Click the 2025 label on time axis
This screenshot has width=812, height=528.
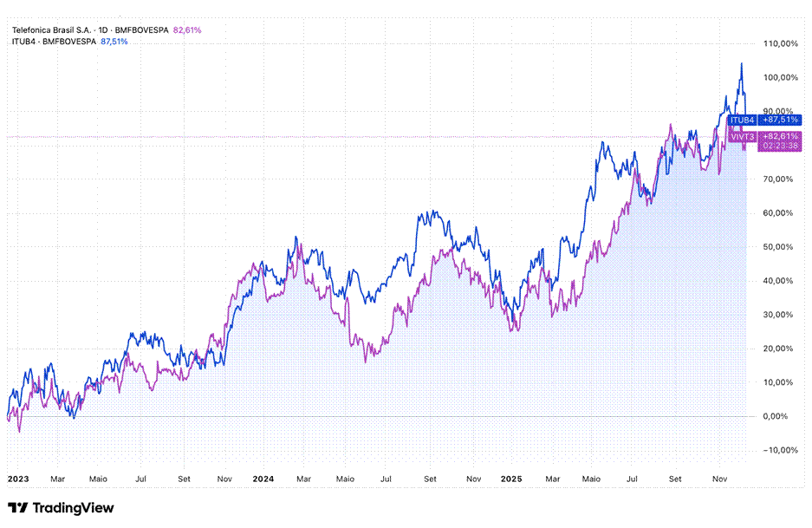coord(511,479)
